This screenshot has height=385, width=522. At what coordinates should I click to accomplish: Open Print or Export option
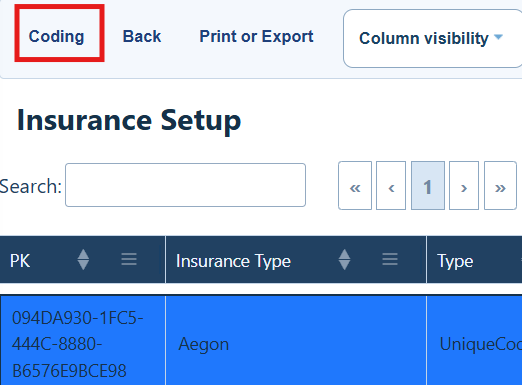[256, 36]
